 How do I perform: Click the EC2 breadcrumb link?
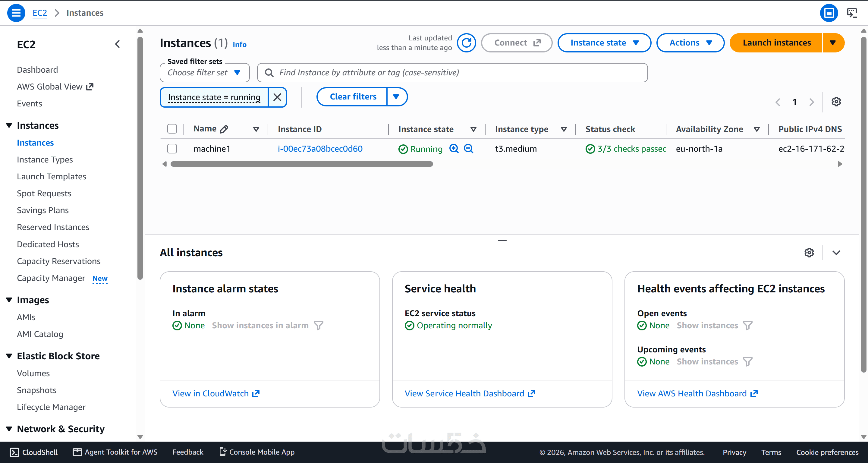tap(40, 13)
